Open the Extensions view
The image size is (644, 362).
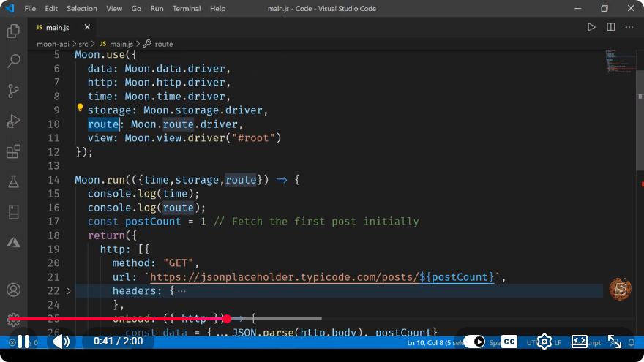[14, 151]
